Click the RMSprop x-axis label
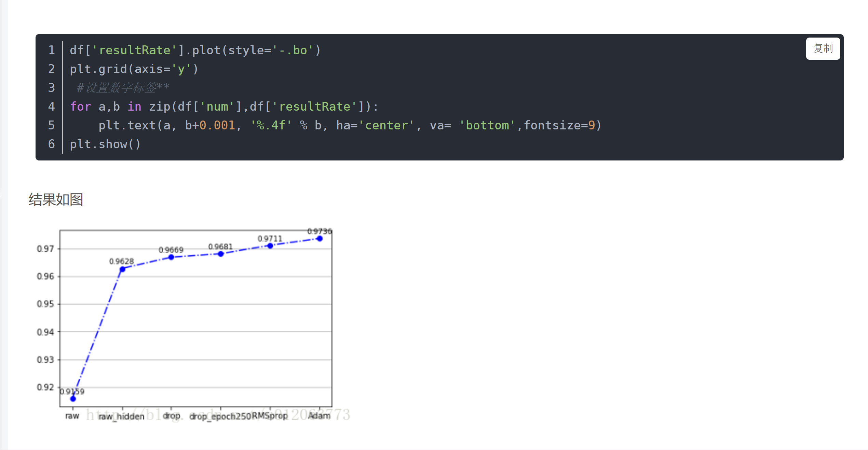This screenshot has height=450, width=868. 270,416
